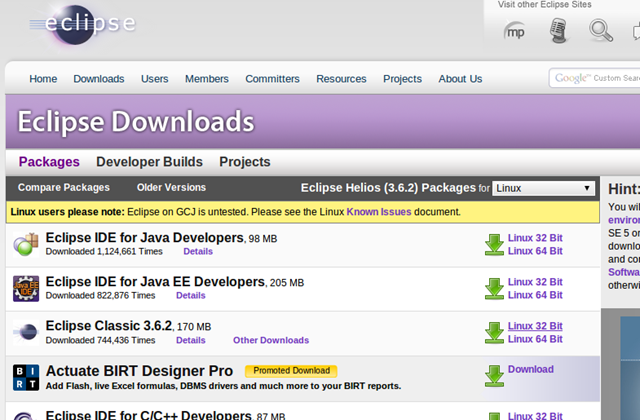The image size is (640, 420).
Task: Click the Eclipse IDE for Java Developers package icon
Action: (x=26, y=244)
